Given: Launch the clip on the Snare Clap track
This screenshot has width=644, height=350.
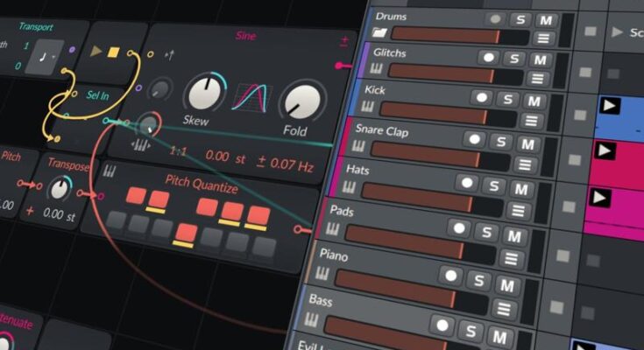Looking at the screenshot, I should 605,150.
